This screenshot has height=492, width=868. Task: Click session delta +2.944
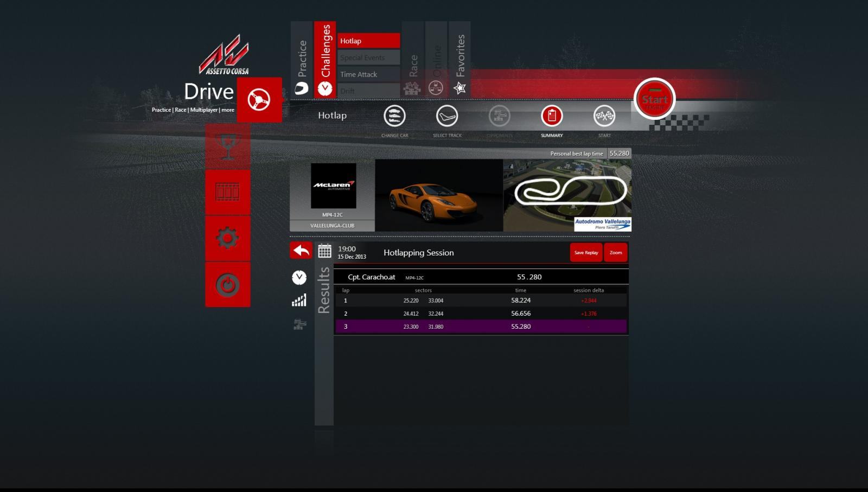[x=589, y=301]
